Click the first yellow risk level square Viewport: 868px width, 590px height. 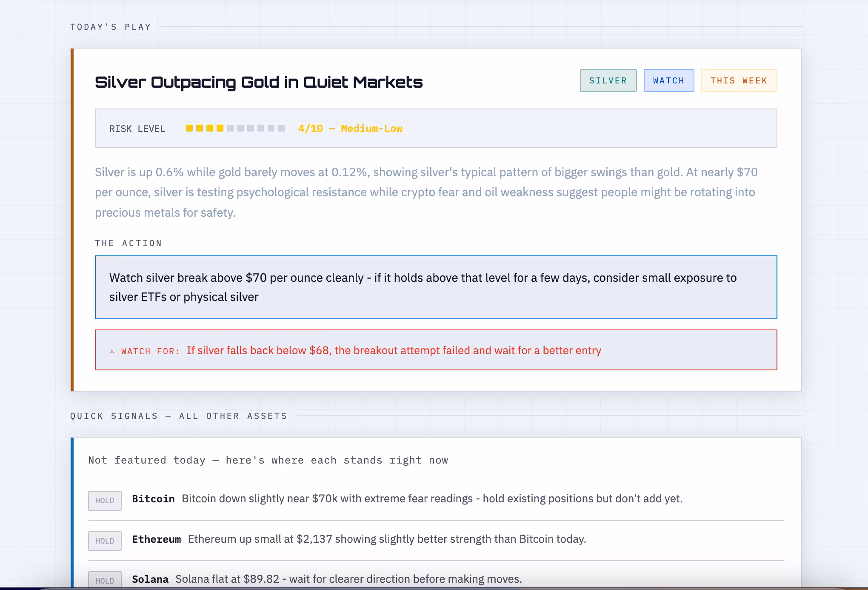point(189,128)
